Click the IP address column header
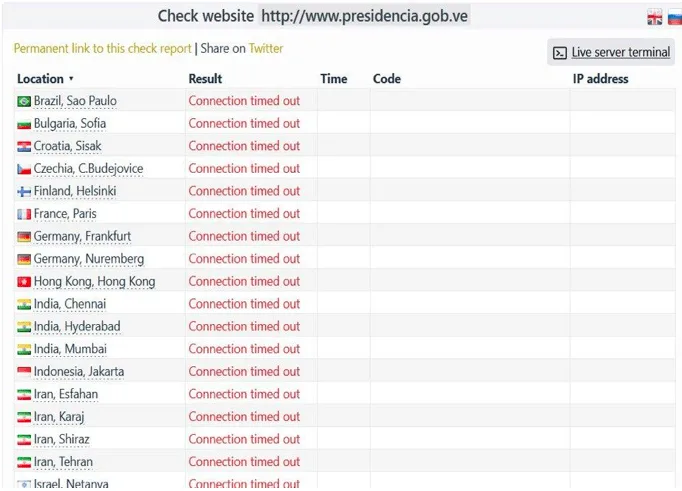 600,79
